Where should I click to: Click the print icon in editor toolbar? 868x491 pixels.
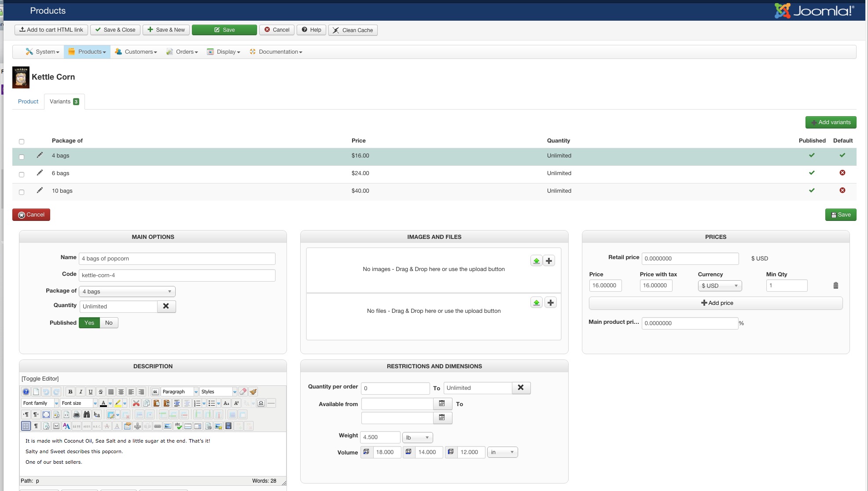77,414
